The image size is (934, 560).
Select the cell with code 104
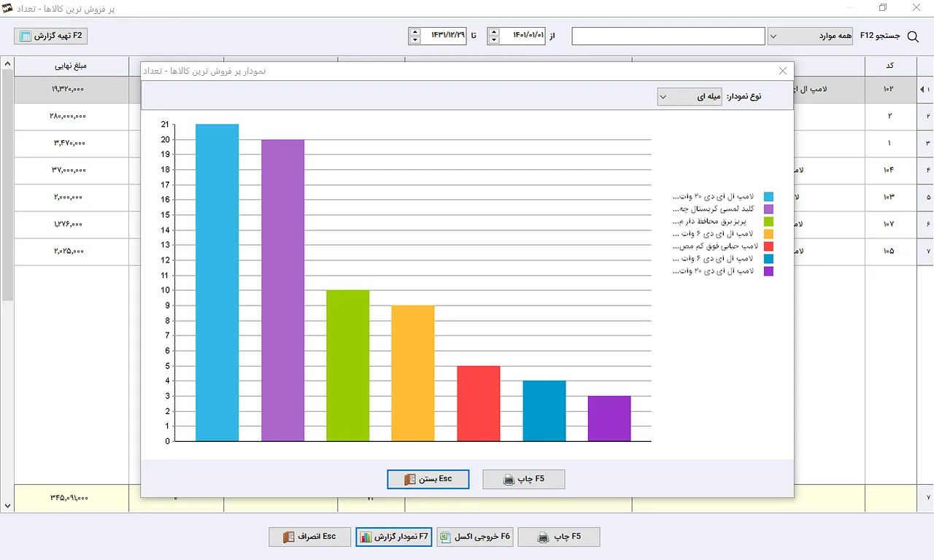click(x=889, y=170)
